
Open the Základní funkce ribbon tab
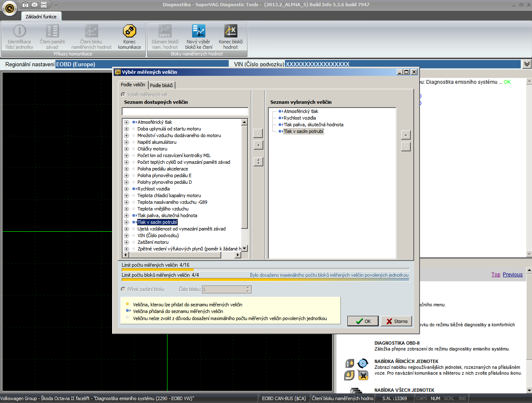[x=41, y=17]
